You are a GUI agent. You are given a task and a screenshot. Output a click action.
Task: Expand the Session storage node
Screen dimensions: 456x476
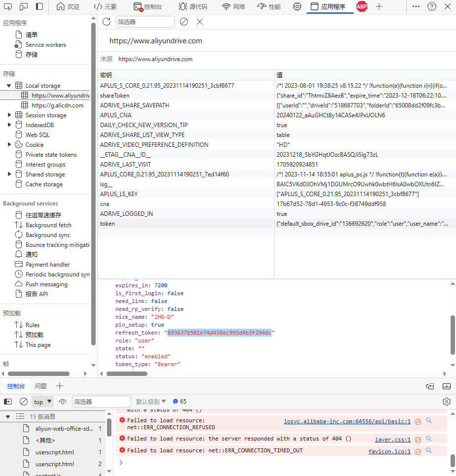click(x=9, y=115)
